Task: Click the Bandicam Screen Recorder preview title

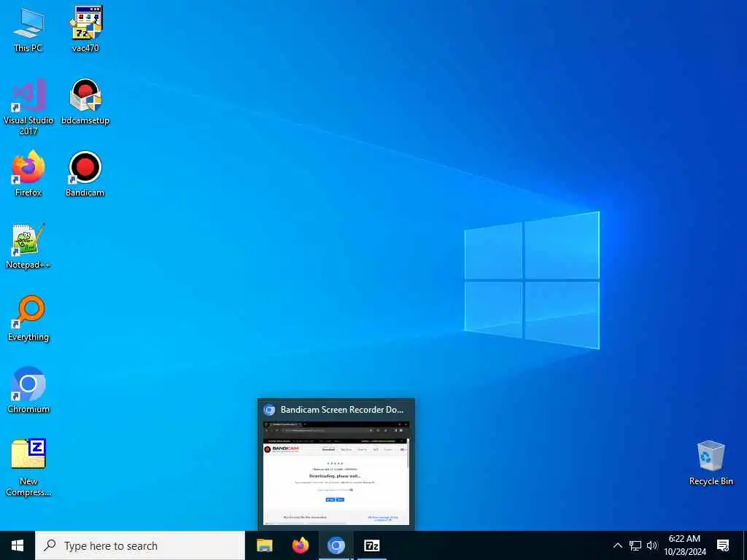Action: 341,410
